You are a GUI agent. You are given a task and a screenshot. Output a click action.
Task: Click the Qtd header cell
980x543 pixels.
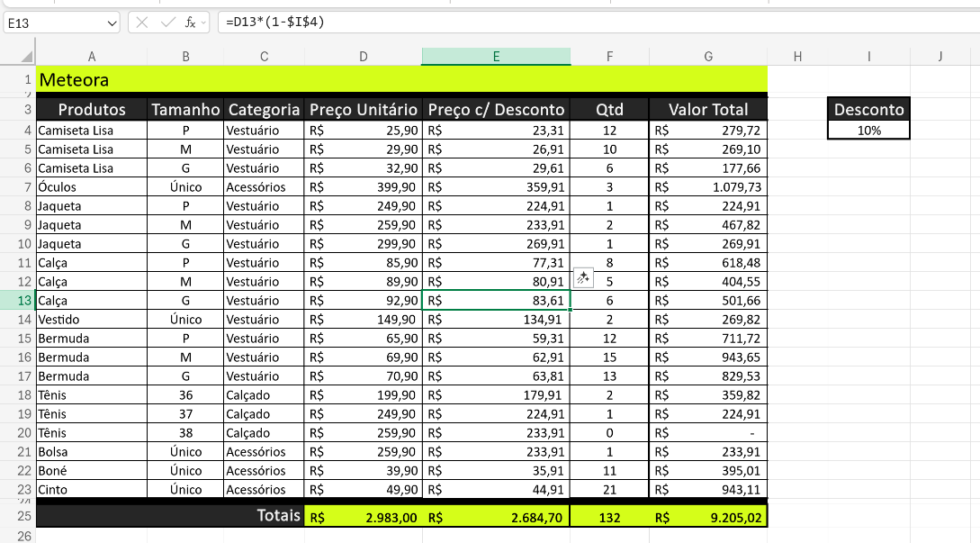coord(609,110)
